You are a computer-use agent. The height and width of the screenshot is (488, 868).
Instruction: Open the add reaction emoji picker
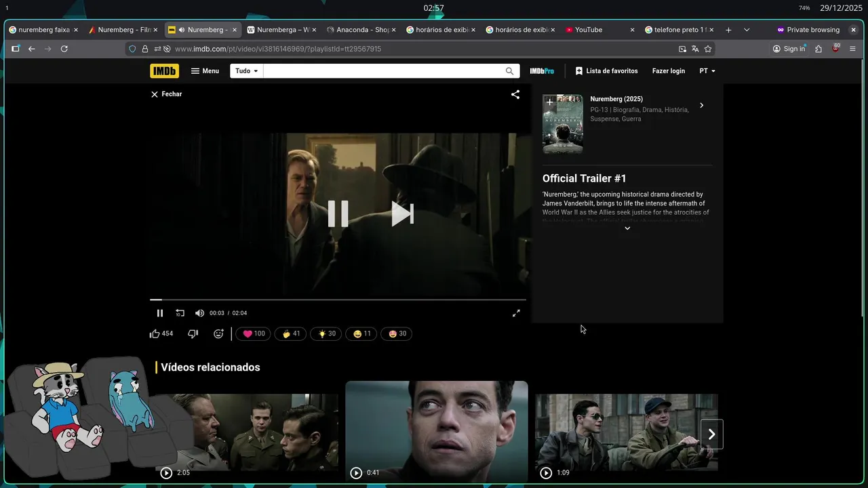tap(218, 333)
